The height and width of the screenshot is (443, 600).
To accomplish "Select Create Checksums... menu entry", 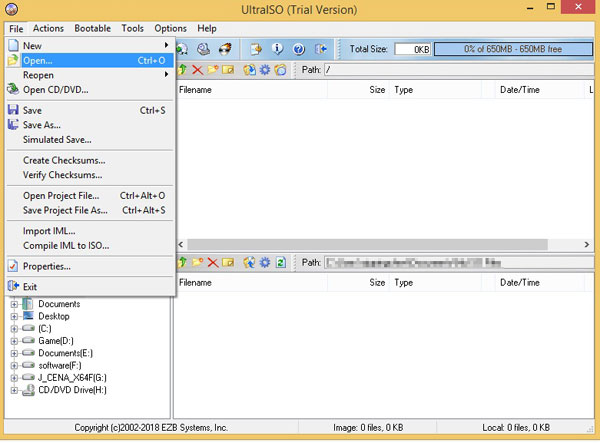I will coord(90,160).
